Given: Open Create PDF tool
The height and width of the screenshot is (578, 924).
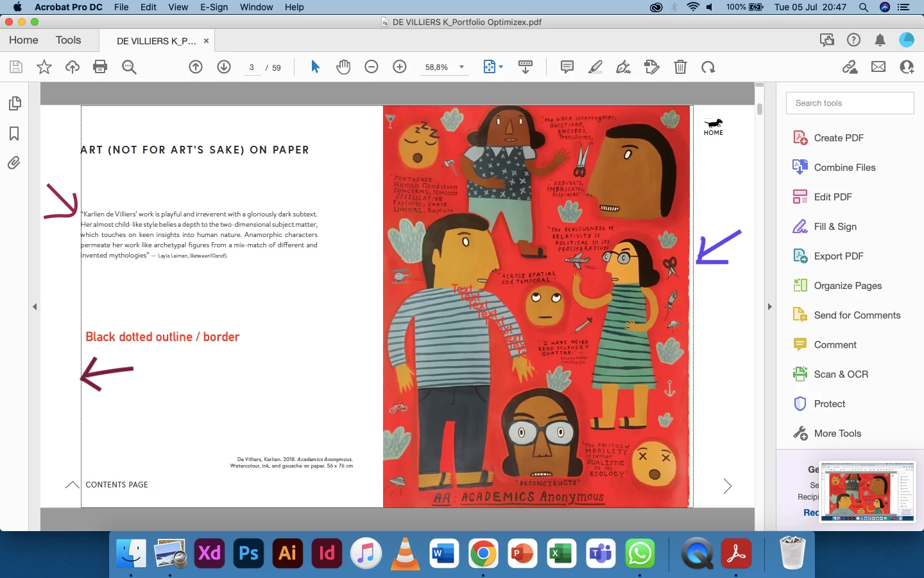Looking at the screenshot, I should 839,138.
